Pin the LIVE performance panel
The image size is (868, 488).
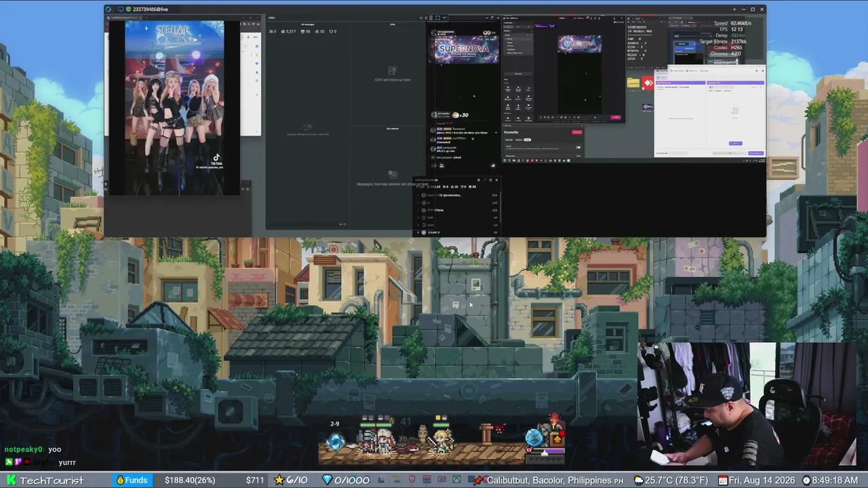click(x=479, y=180)
